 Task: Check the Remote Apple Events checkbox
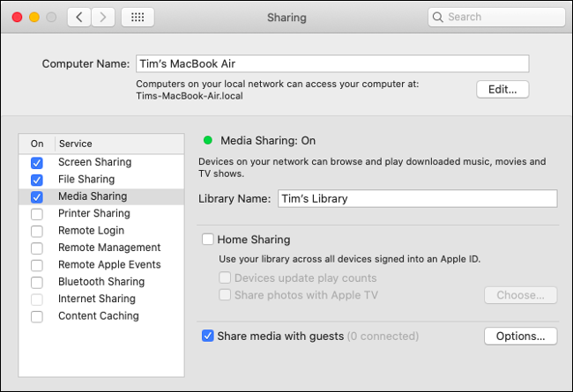pyautogui.click(x=37, y=265)
